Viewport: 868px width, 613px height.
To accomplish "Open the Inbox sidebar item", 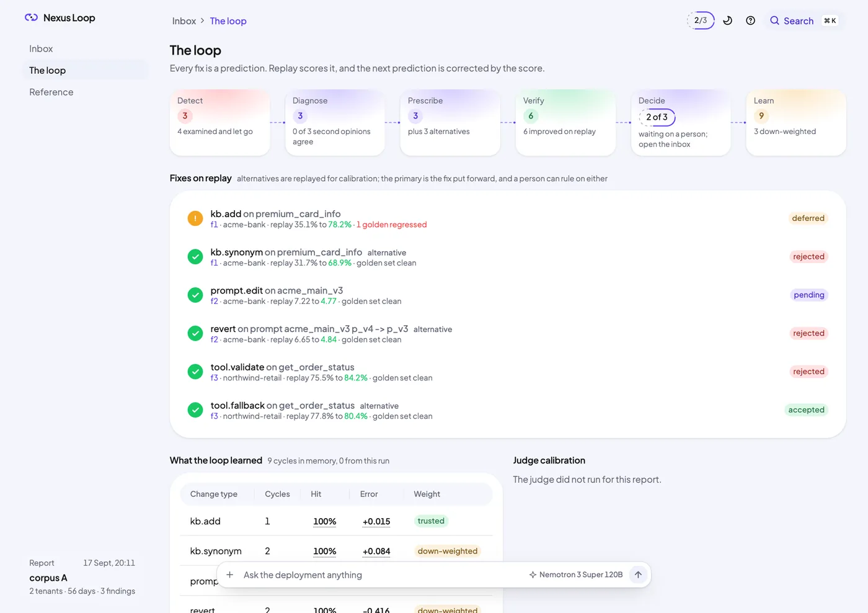I will [85, 48].
